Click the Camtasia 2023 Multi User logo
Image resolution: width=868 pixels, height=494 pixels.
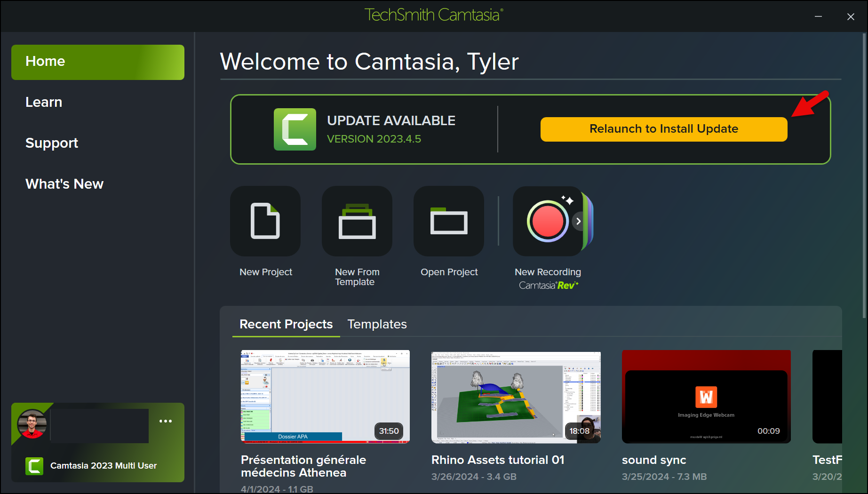[34, 466]
